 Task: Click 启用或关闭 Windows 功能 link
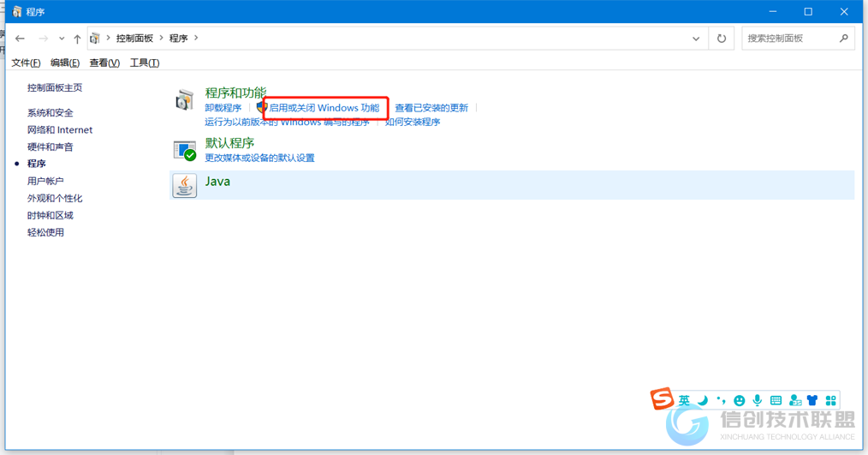(324, 107)
